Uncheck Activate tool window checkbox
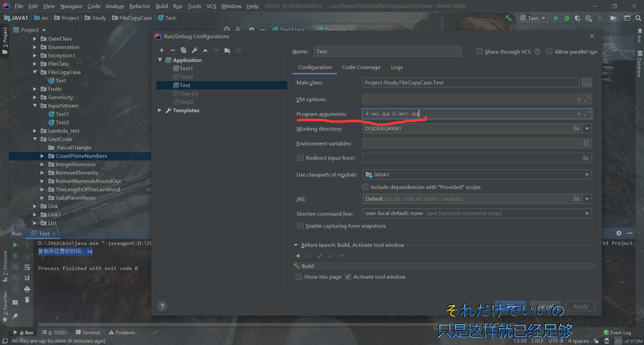This screenshot has width=644, height=345. click(x=348, y=277)
